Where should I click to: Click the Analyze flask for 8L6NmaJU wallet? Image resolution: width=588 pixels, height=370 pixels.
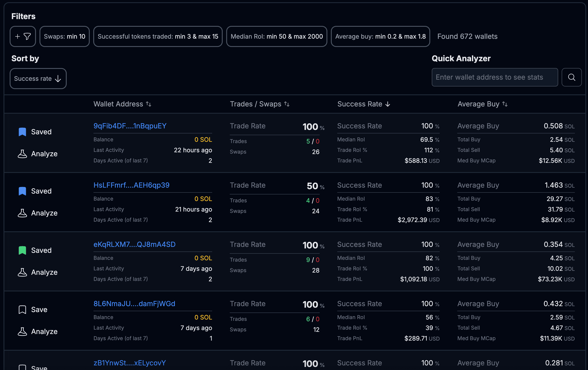coord(22,331)
